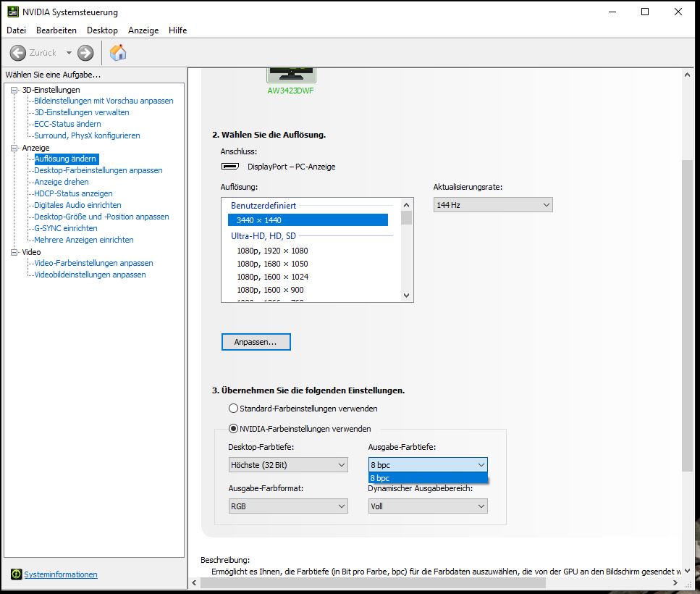Select resolution 3440 × 1440
The image size is (700, 594).
point(308,220)
